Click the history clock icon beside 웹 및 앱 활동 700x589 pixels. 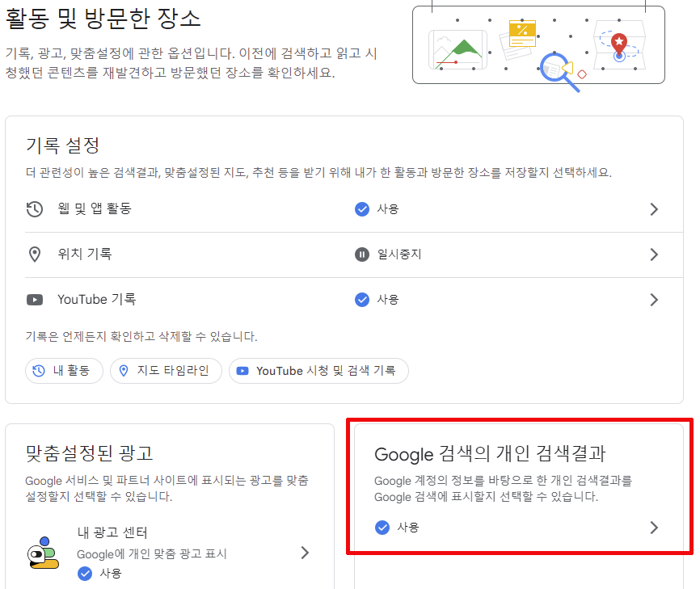coord(35,208)
